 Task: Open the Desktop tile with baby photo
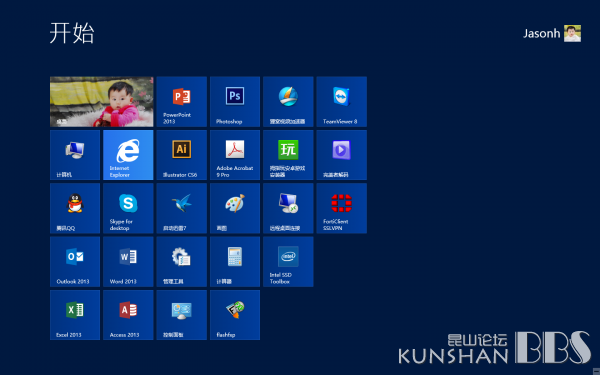pyautogui.click(x=102, y=101)
